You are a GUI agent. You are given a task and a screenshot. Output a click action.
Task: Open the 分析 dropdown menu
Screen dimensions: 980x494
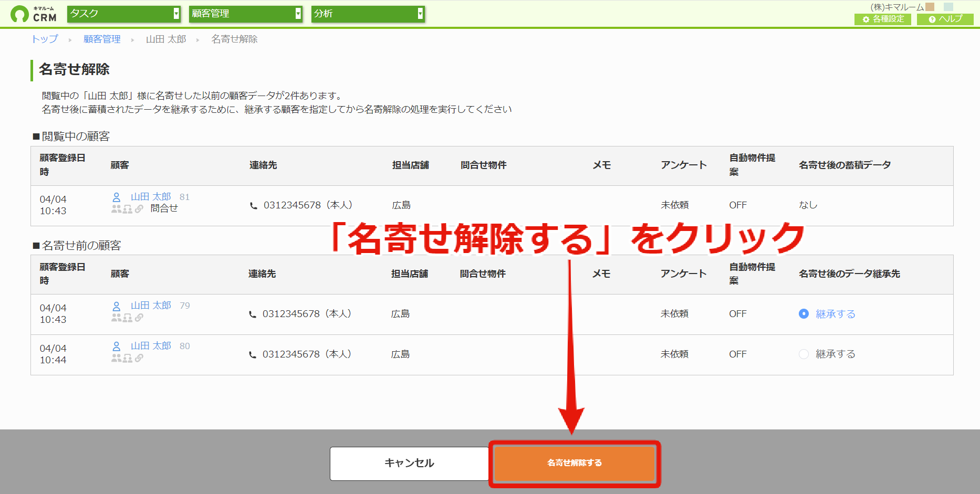click(x=368, y=14)
